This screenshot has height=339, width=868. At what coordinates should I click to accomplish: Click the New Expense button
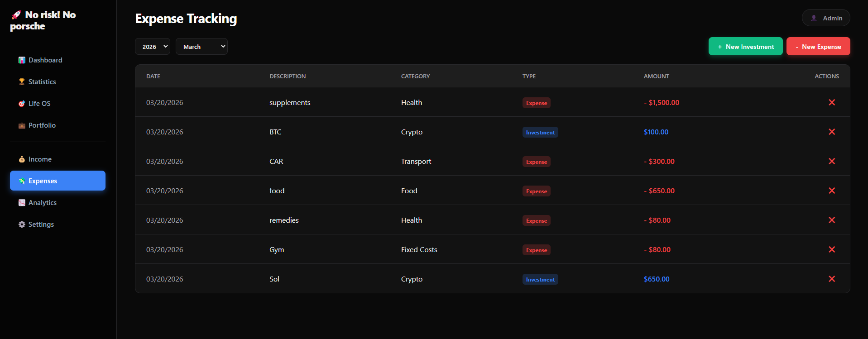coord(818,47)
